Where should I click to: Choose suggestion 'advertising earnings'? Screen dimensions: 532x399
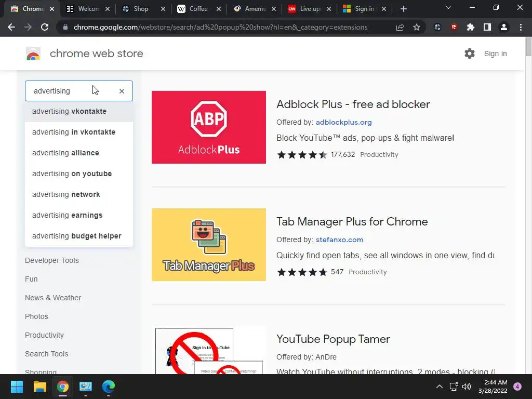(x=79, y=215)
